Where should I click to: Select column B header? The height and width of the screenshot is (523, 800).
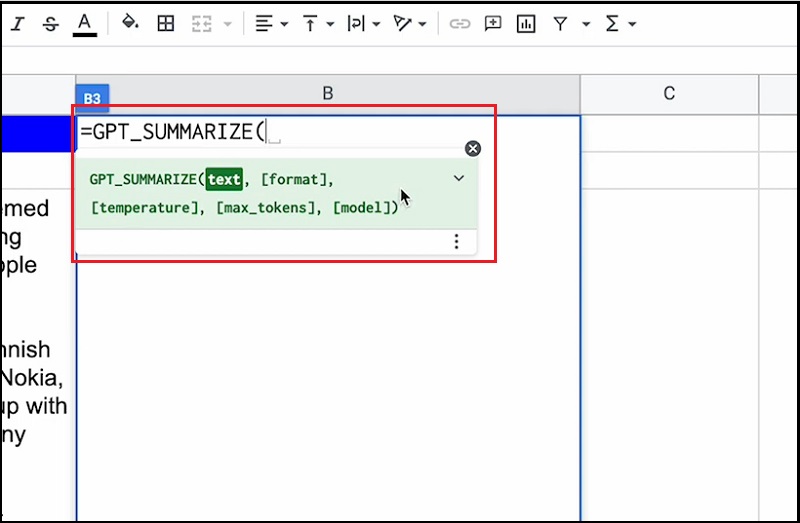[328, 94]
